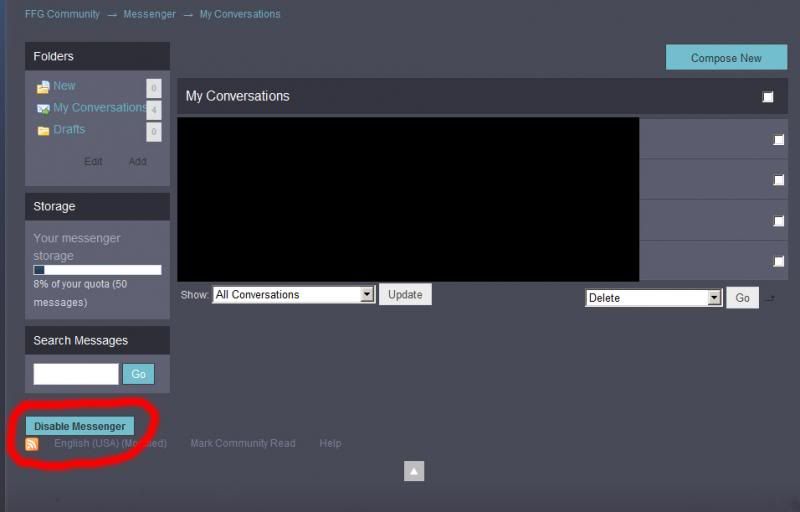
Task: Open the English (USA) language selector
Action: (110, 443)
